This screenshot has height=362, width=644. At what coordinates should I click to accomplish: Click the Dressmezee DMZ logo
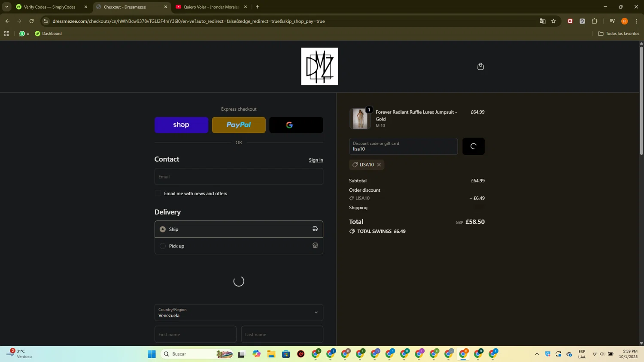(x=319, y=66)
